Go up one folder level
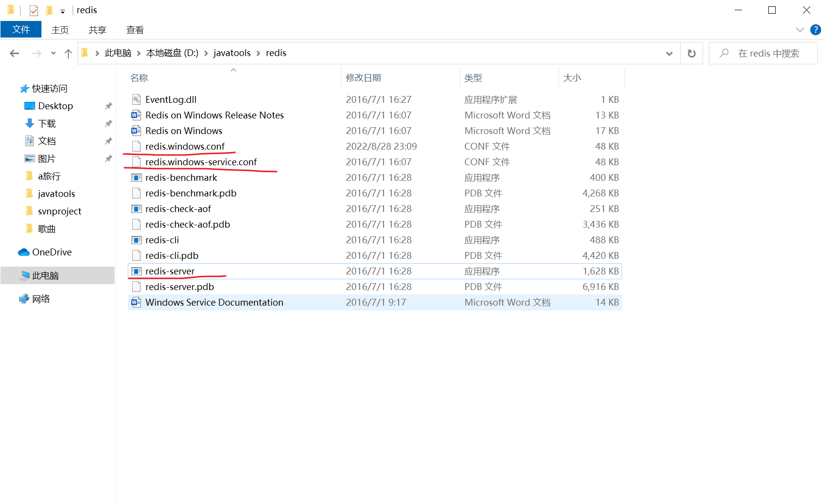The image size is (824, 504). 68,53
